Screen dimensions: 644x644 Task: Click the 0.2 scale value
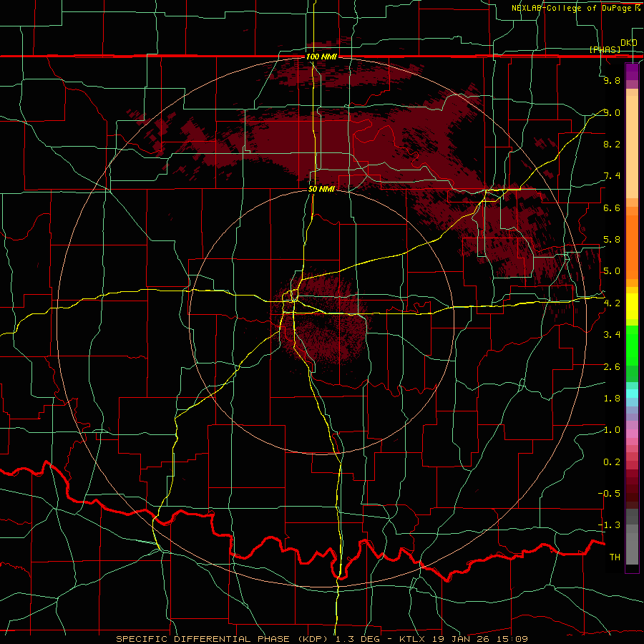coord(612,462)
